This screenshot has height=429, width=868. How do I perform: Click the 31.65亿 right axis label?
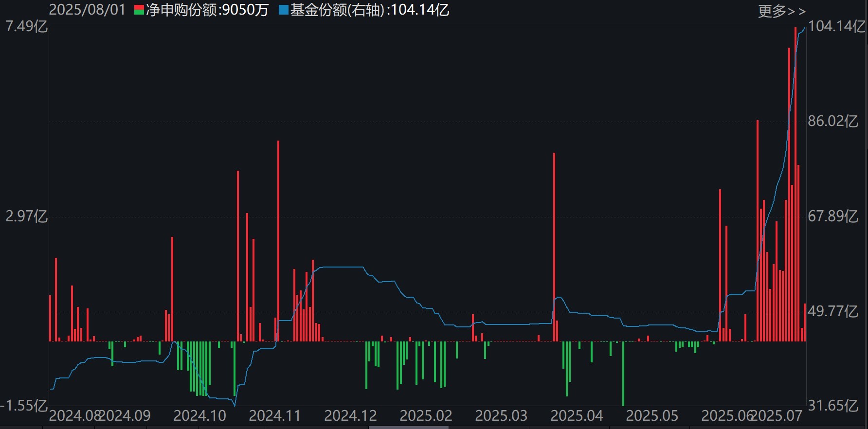tap(833, 406)
